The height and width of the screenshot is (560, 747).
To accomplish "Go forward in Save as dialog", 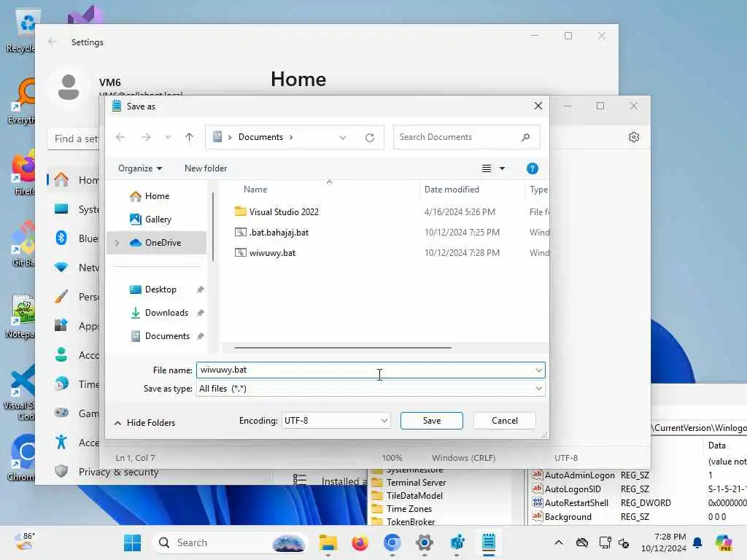I will coord(146,137).
